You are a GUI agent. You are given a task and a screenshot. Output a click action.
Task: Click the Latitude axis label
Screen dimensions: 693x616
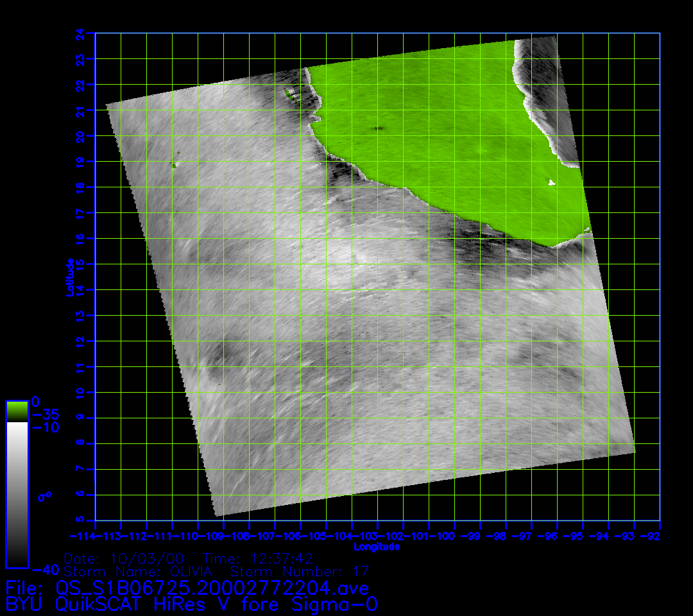click(x=70, y=277)
